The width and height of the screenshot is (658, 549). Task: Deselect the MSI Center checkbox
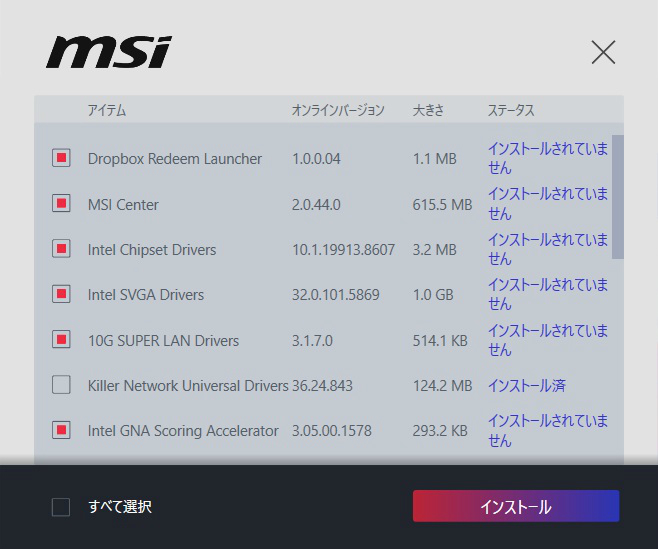(x=61, y=204)
